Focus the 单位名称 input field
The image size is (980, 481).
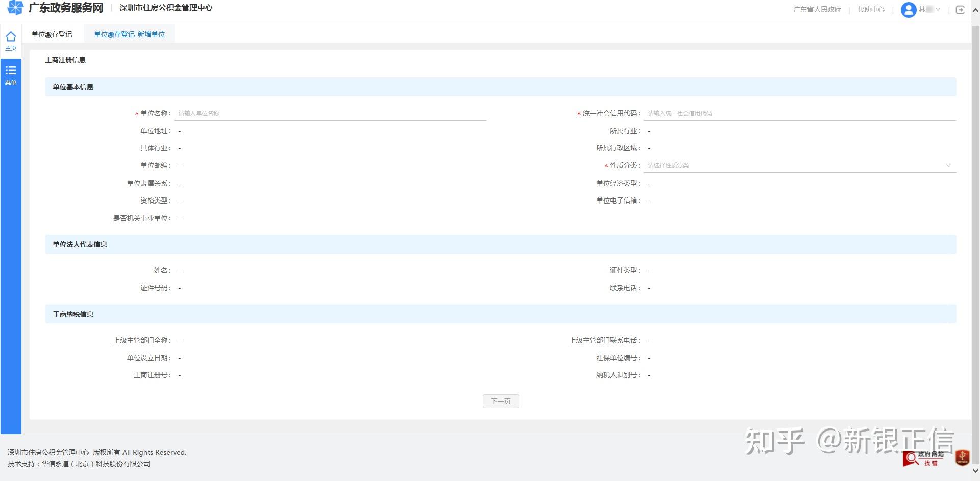tap(331, 113)
